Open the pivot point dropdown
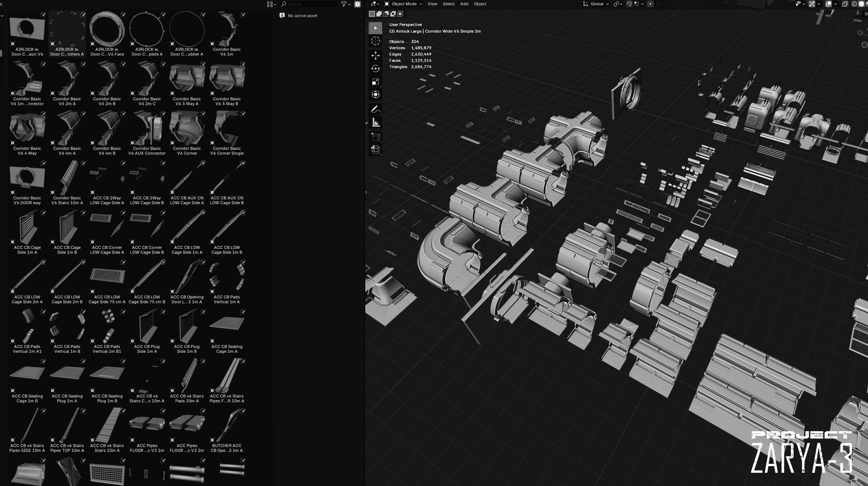This screenshot has height=486, width=868. tap(618, 4)
